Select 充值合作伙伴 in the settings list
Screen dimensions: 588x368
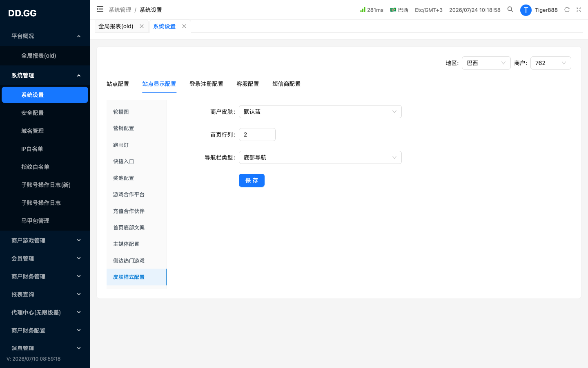point(136,211)
